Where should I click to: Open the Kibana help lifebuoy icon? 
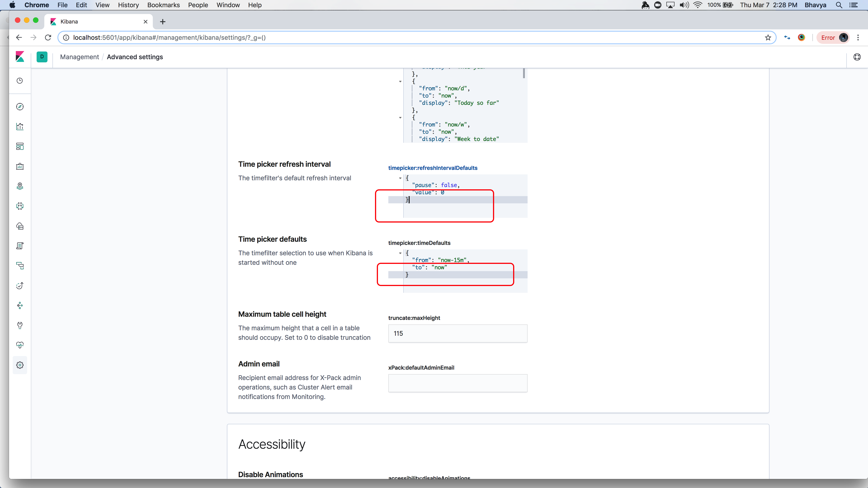tap(857, 57)
